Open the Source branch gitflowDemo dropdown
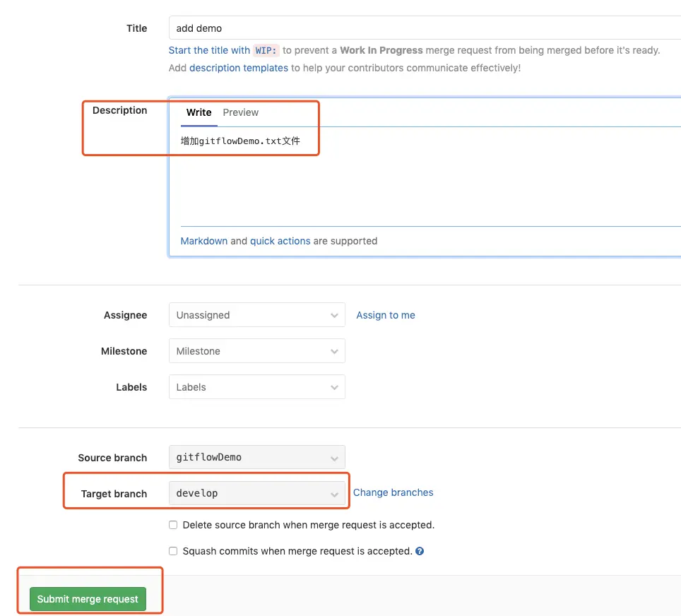 [x=256, y=458]
